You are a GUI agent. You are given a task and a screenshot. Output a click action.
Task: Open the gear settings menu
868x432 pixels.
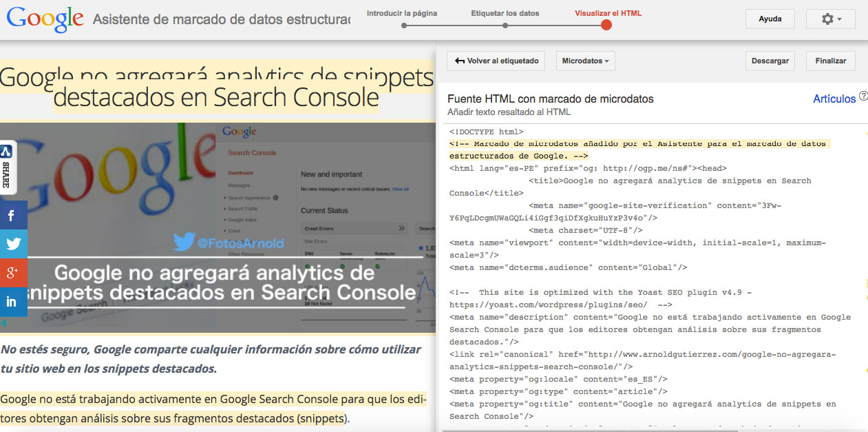(x=831, y=19)
